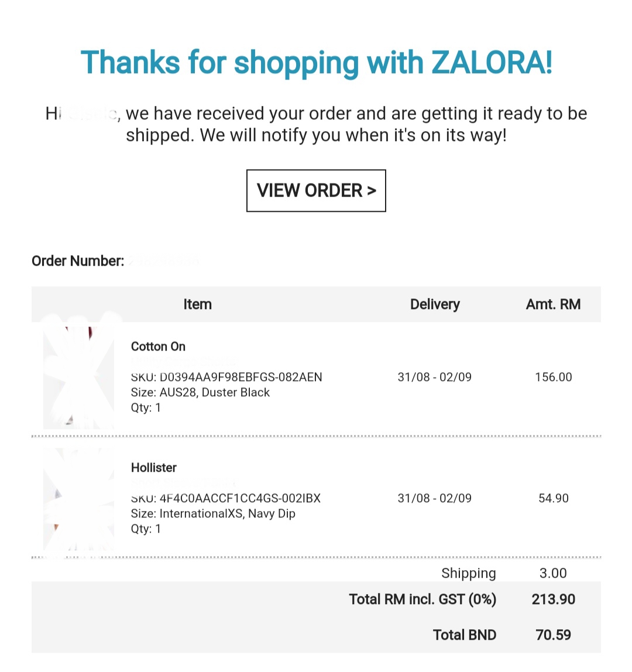Screen dimensions: 632x672
Task: Open the Hollister product thumbnail
Action: pyautogui.click(x=78, y=501)
